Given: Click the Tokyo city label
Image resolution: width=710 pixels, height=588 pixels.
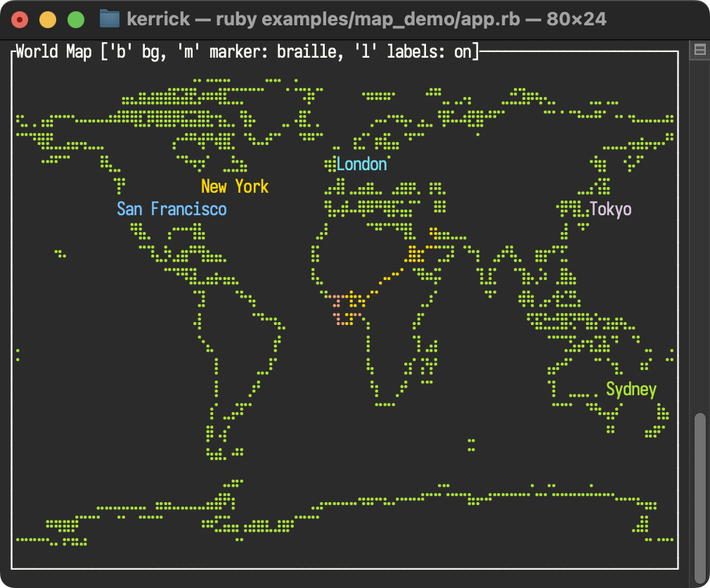Looking at the screenshot, I should pos(610,209).
